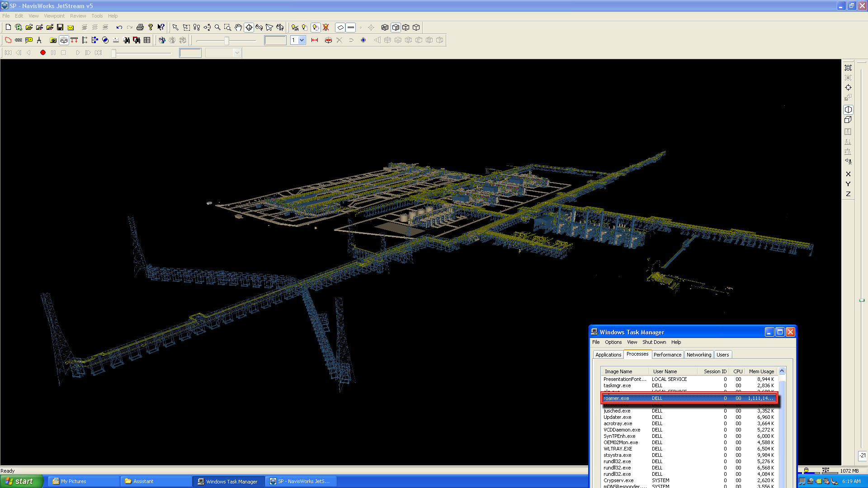The width and height of the screenshot is (868, 488).
Task: Switch to hidden line render mode cube
Action: coord(416,28)
